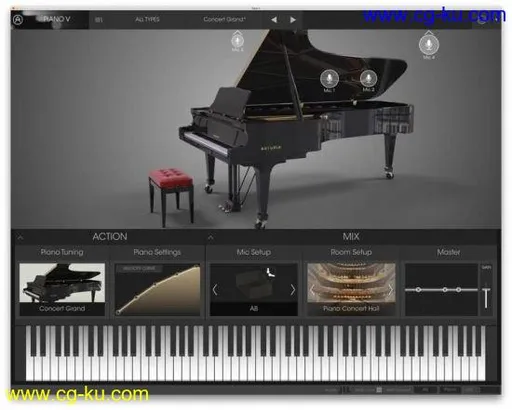Click the MIX section header
The width and height of the screenshot is (512, 410).
coord(351,237)
